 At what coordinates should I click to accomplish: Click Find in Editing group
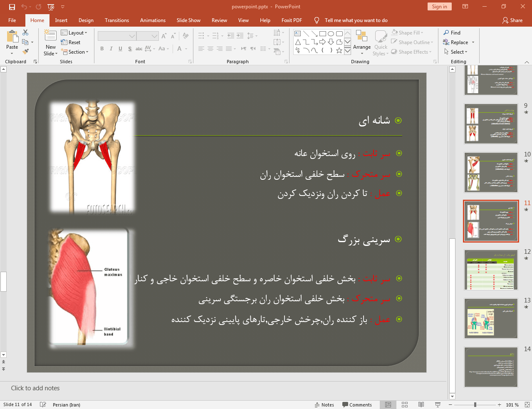tap(452, 33)
